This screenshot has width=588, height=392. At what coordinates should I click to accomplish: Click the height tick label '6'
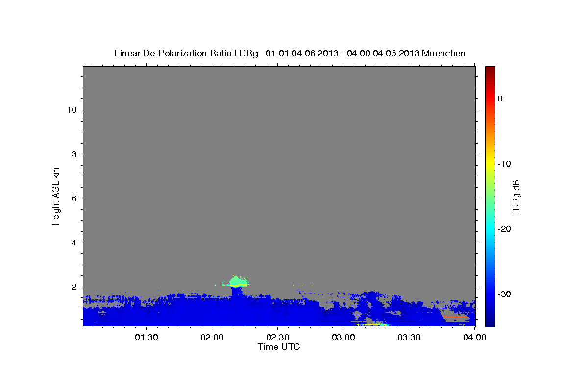pyautogui.click(x=73, y=198)
